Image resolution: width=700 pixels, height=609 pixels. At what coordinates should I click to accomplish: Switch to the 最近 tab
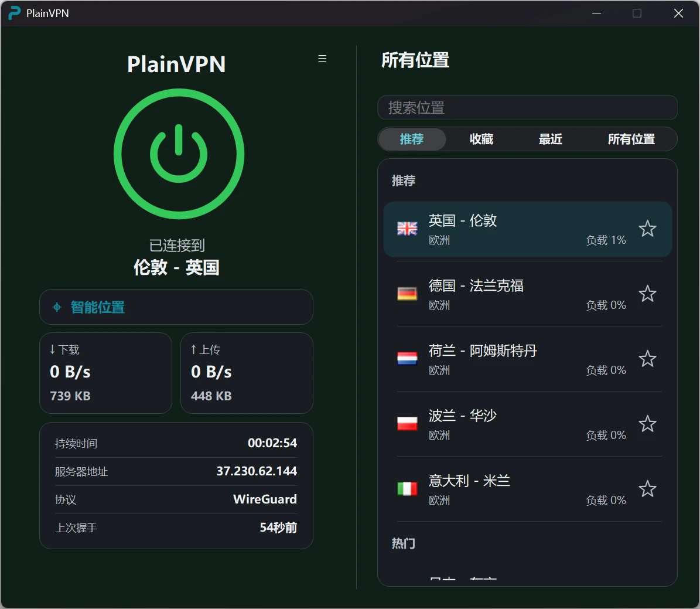[x=550, y=139]
